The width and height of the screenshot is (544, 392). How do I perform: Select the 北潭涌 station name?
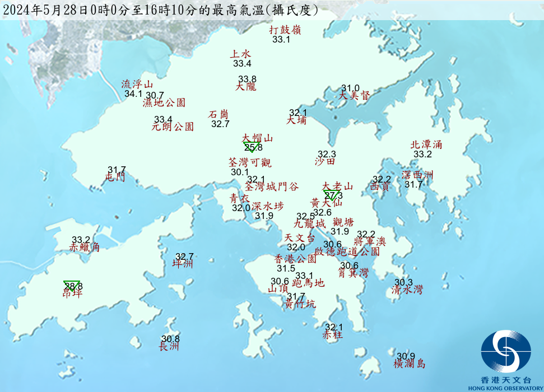click(426, 144)
